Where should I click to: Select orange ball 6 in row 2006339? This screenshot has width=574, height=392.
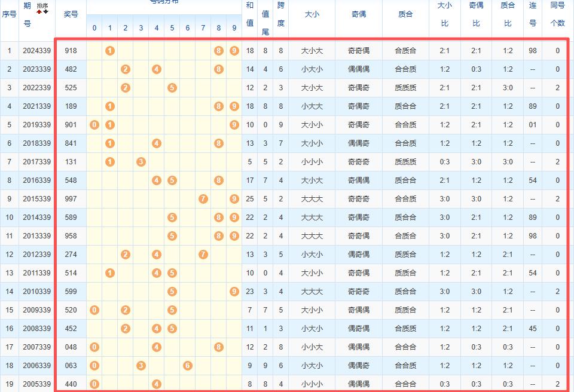(188, 366)
